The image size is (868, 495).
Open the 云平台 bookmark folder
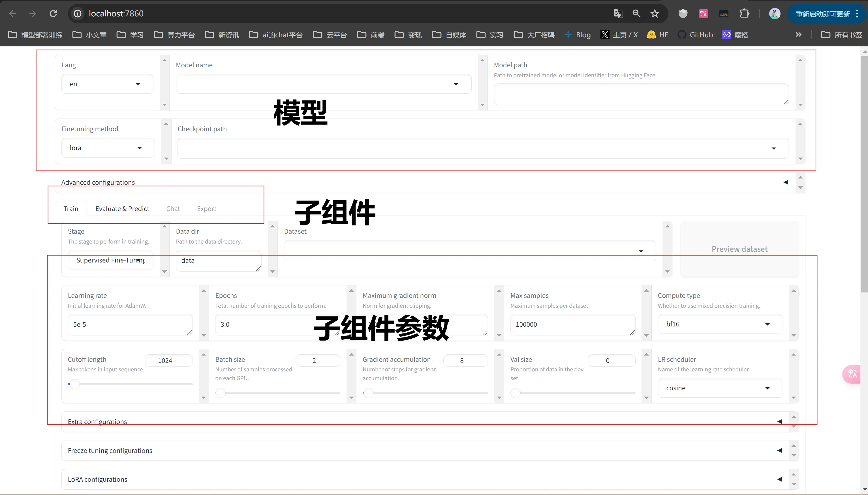click(x=330, y=35)
